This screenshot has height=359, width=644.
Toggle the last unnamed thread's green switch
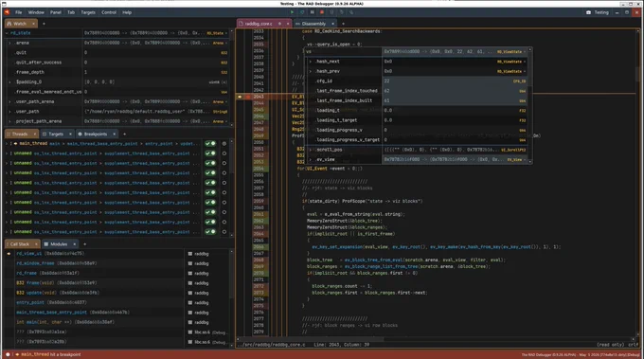pos(210,232)
